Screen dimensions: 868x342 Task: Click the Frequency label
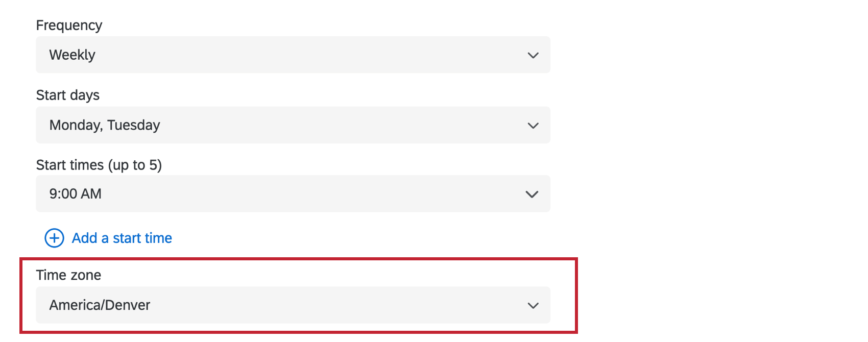pos(69,25)
